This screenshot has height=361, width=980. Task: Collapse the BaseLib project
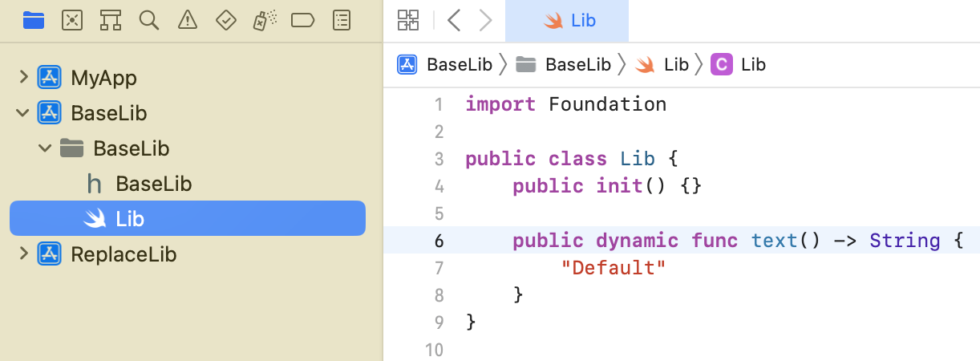pyautogui.click(x=23, y=112)
